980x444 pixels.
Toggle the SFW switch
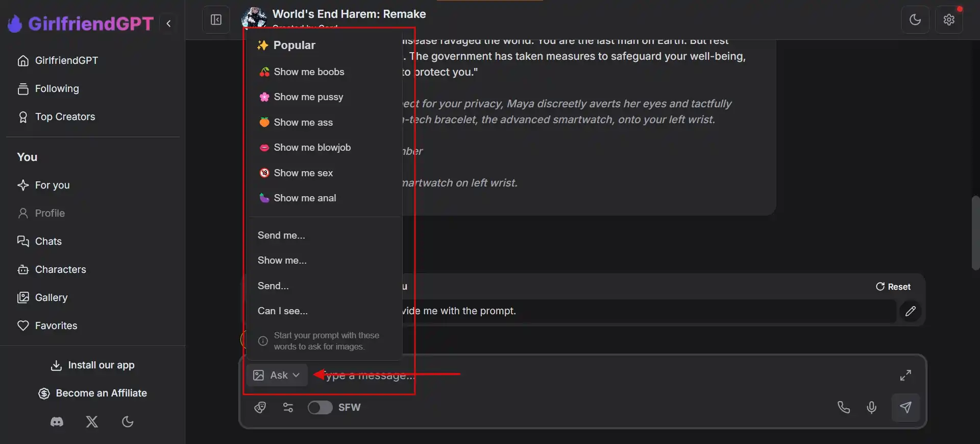pyautogui.click(x=320, y=407)
